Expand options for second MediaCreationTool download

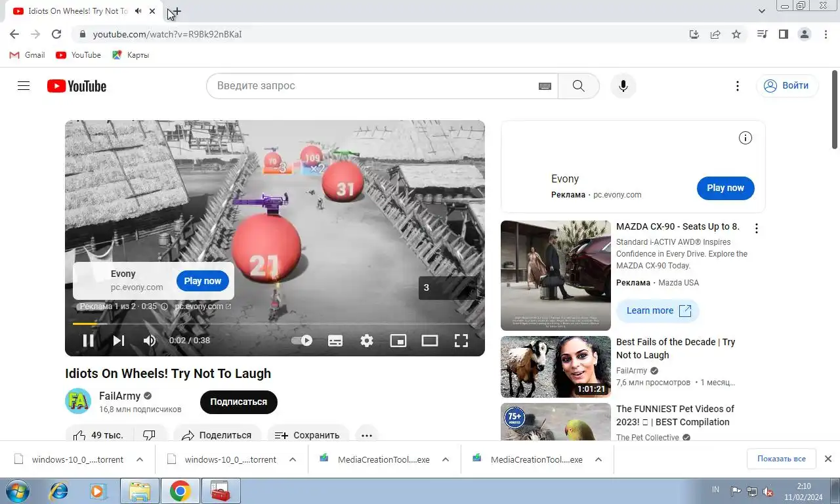coord(598,459)
